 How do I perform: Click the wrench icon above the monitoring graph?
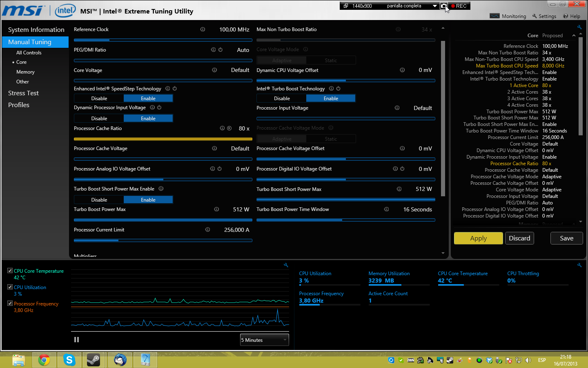point(286,265)
